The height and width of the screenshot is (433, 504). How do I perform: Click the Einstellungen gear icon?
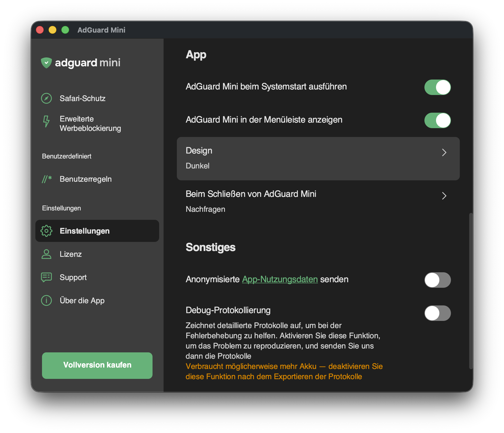click(x=46, y=231)
